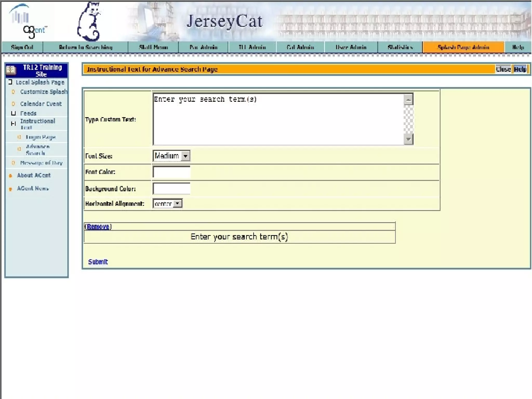The image size is (532, 399).
Task: Click the Font Color swatch field
Action: 171,172
